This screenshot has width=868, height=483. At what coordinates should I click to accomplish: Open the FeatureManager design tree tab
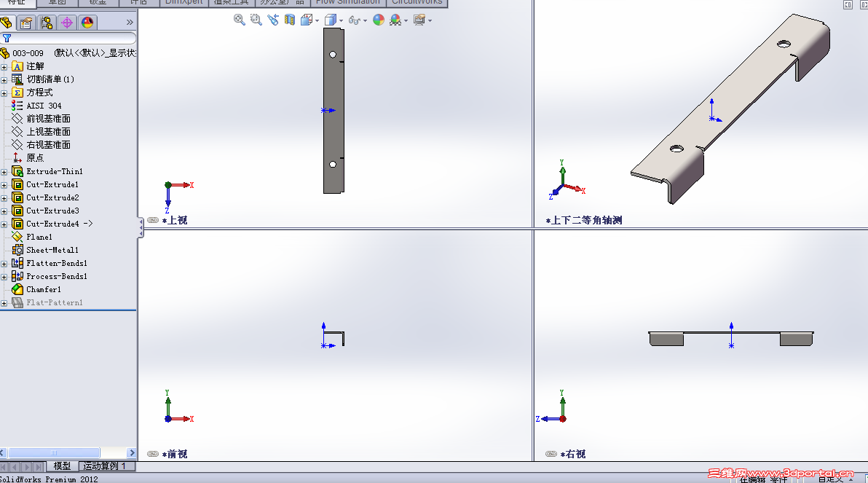(7, 22)
